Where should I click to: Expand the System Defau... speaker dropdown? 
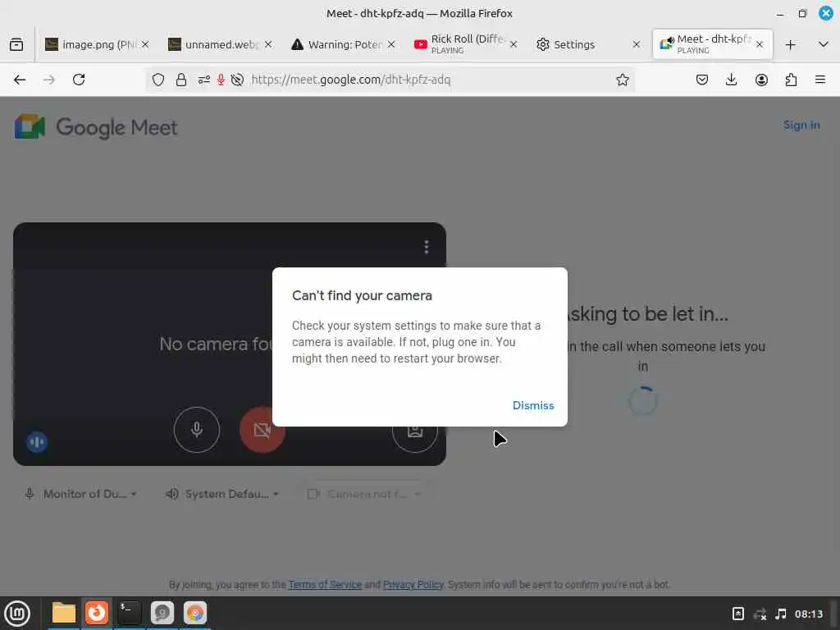(222, 494)
